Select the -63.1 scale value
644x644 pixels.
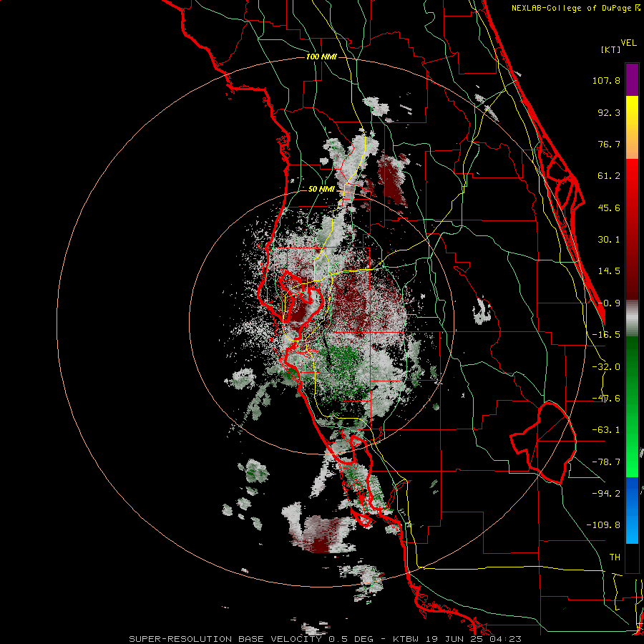[x=606, y=430]
